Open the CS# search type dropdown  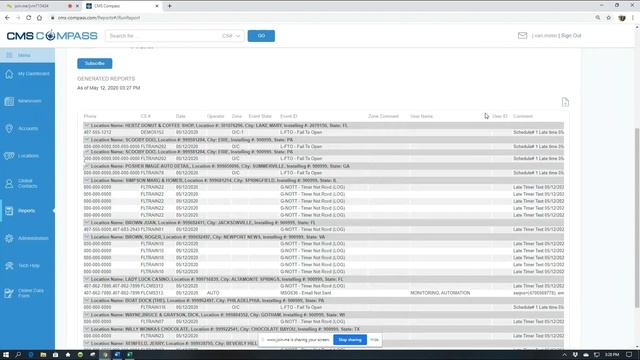(231, 36)
